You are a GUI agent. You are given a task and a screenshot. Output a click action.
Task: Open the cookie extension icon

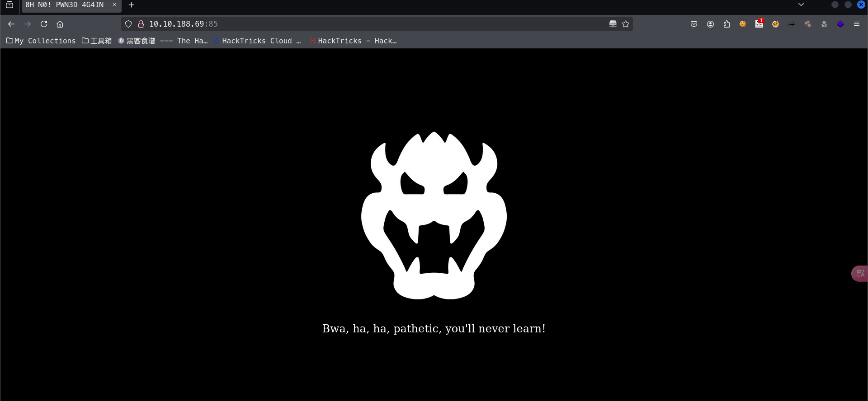[743, 24]
